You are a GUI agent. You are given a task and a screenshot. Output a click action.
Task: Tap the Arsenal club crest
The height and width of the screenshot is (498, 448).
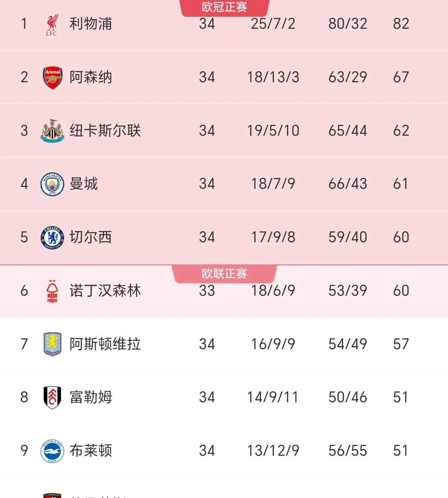pyautogui.click(x=52, y=77)
